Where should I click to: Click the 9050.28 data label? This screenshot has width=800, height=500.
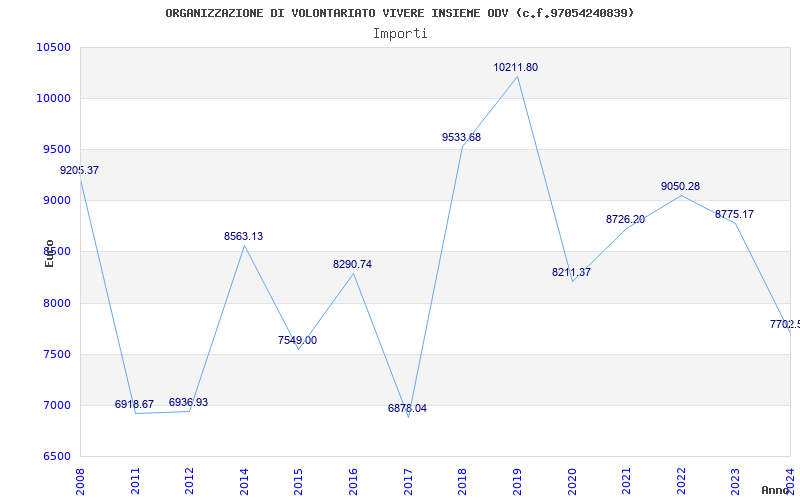click(681, 186)
